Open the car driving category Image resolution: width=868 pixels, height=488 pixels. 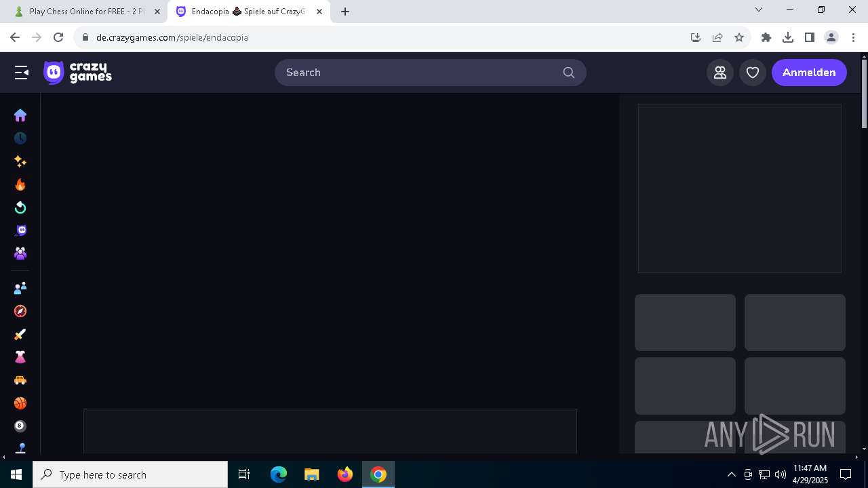click(20, 380)
